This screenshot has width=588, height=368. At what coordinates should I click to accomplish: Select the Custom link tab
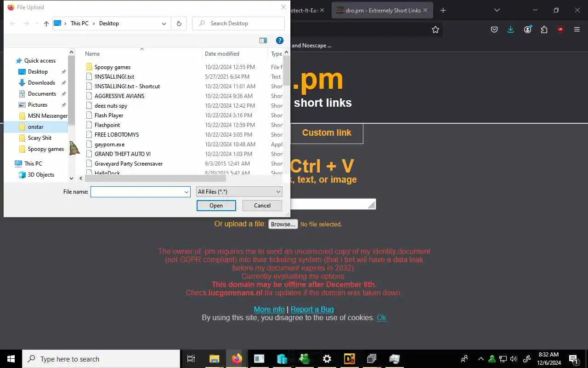(x=327, y=133)
